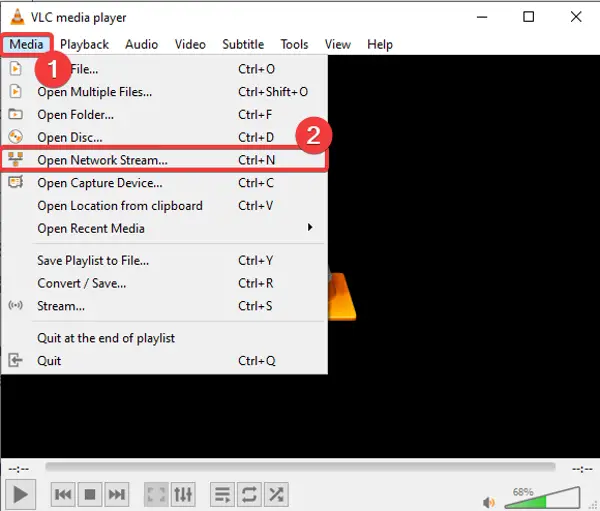Open the Audio menu
This screenshot has height=511, width=600.
coord(141,44)
